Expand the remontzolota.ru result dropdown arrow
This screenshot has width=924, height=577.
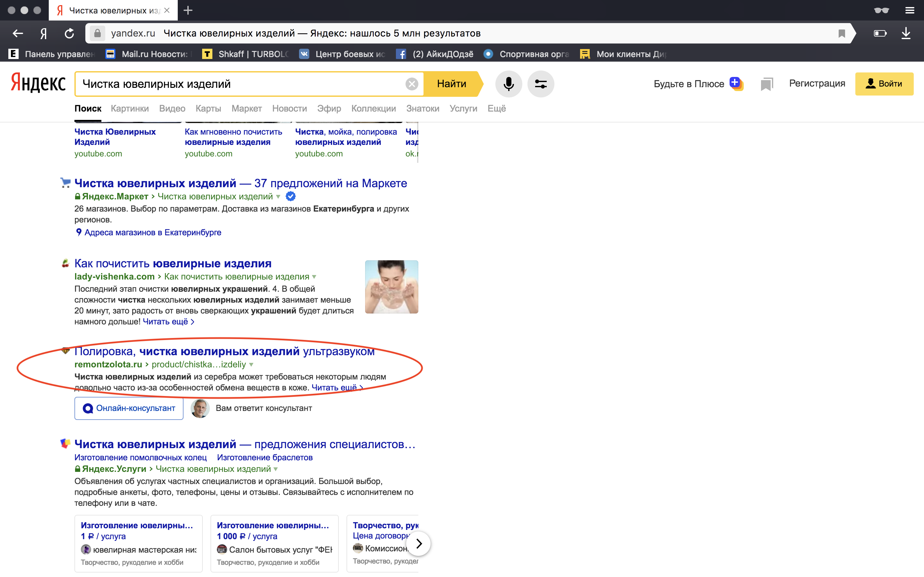(x=251, y=364)
